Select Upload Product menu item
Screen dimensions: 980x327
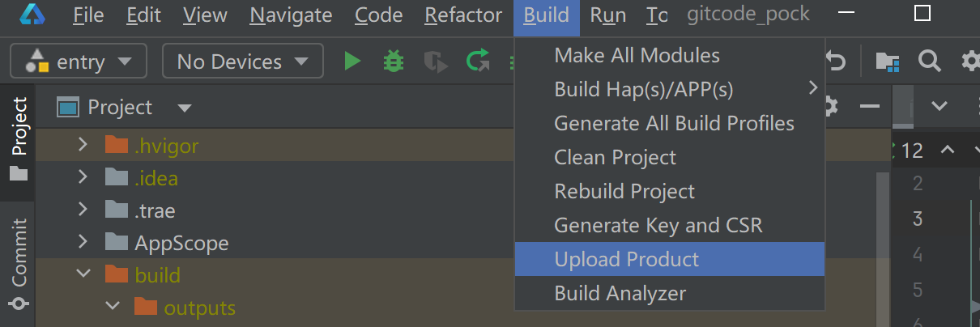[x=626, y=259]
